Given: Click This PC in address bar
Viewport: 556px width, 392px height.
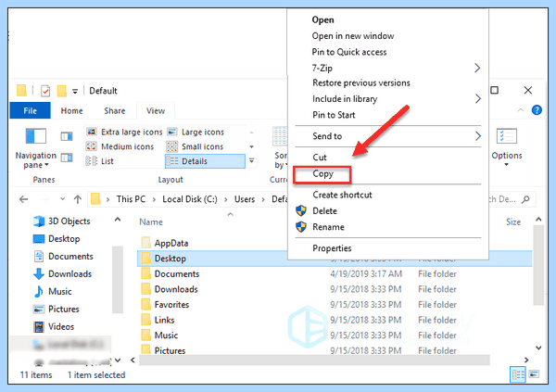Looking at the screenshot, I should coord(131,199).
